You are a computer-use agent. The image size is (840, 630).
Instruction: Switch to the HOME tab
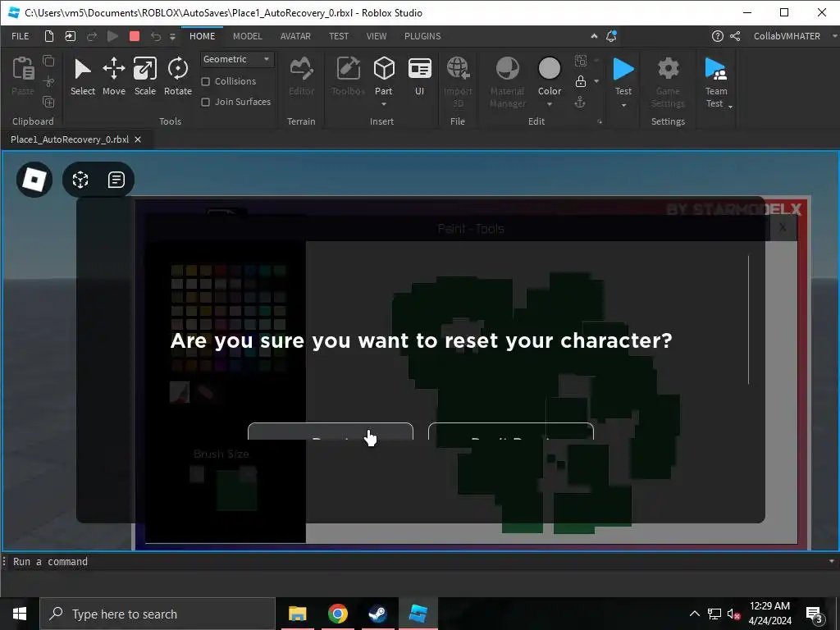click(x=202, y=36)
